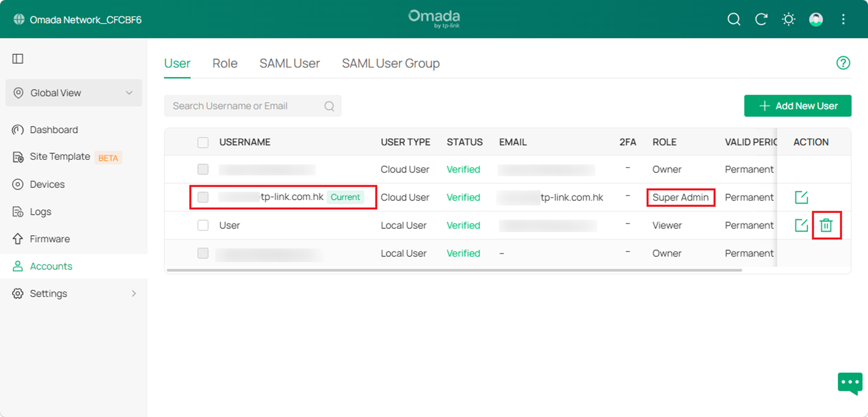Open the search icon in the header

[734, 19]
